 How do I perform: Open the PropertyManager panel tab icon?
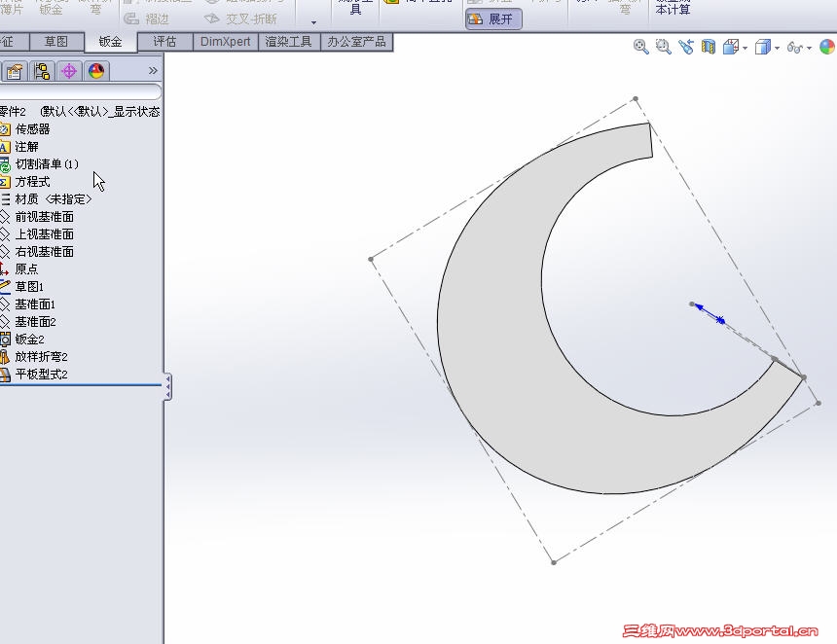[x=14, y=71]
